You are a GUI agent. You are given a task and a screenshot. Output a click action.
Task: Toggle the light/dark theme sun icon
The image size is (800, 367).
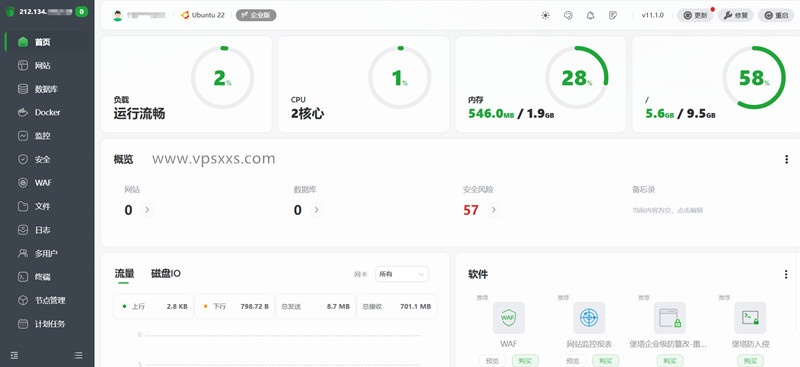coord(545,15)
